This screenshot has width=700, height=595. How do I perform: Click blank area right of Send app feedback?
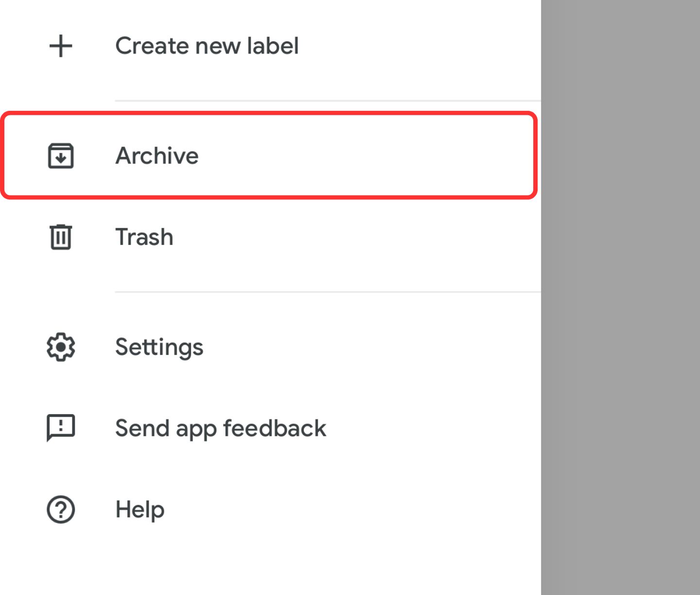tap(433, 428)
